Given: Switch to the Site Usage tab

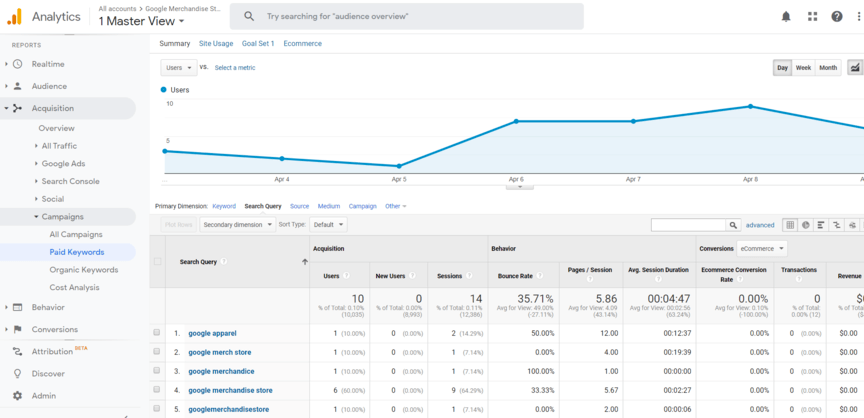Looking at the screenshot, I should (x=216, y=44).
